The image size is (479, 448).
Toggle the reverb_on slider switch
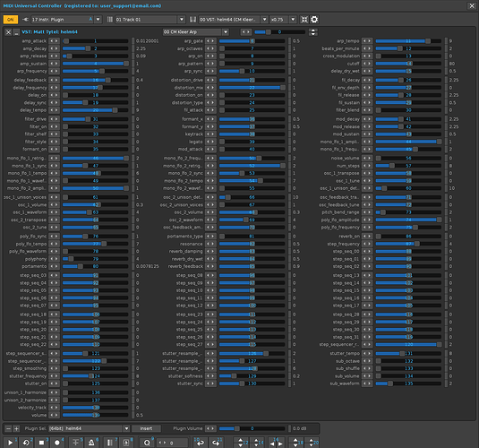pos(408,237)
